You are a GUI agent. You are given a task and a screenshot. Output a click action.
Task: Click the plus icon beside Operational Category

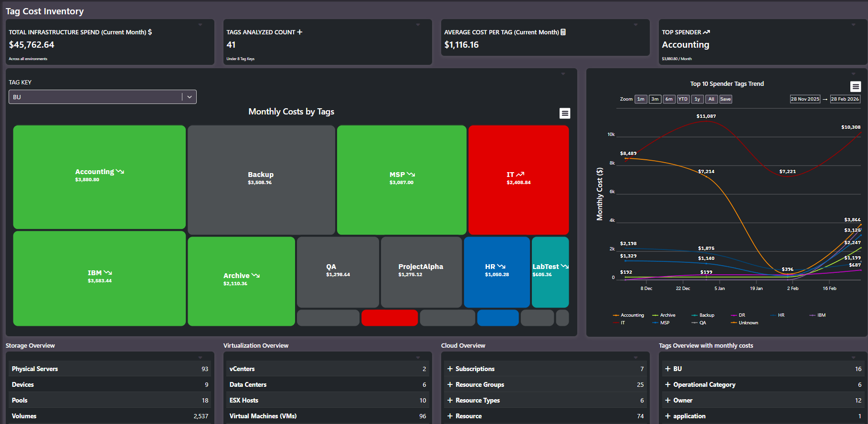(667, 384)
